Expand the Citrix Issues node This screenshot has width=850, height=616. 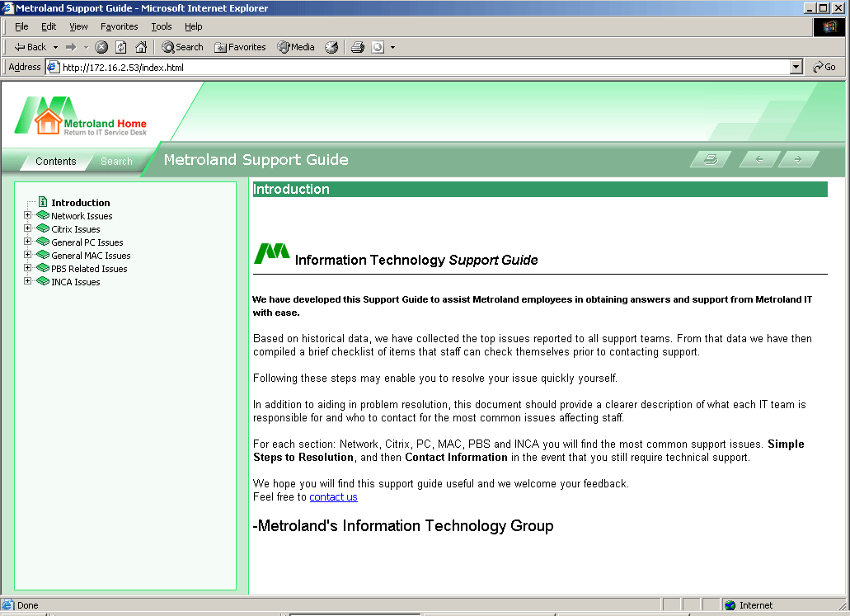(28, 228)
